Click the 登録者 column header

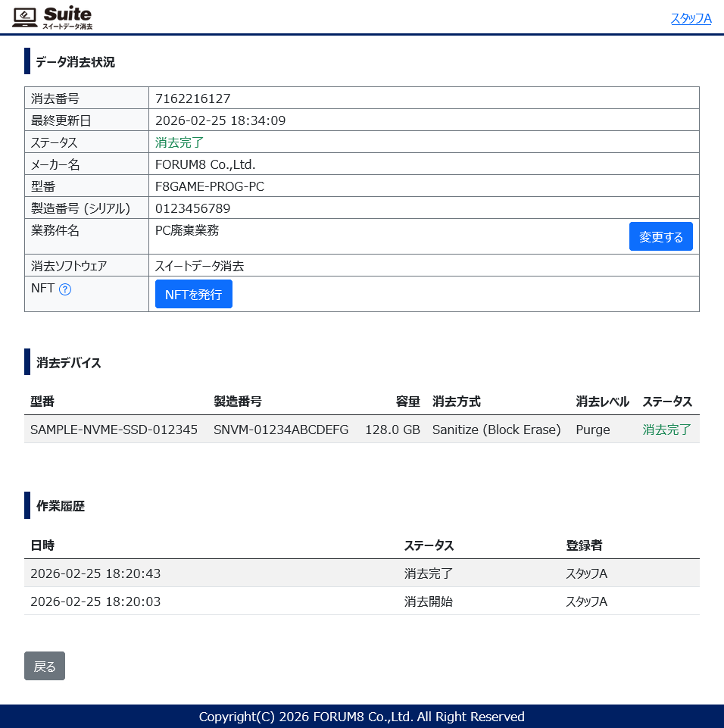(x=584, y=545)
